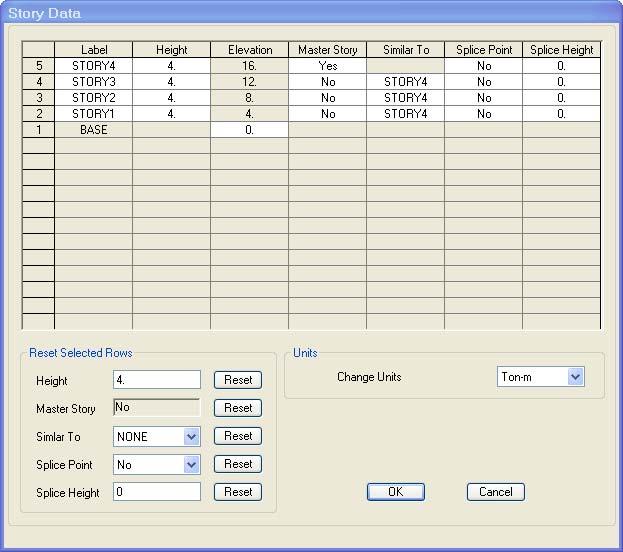Click the Master Story cell of STORY3

point(327,82)
